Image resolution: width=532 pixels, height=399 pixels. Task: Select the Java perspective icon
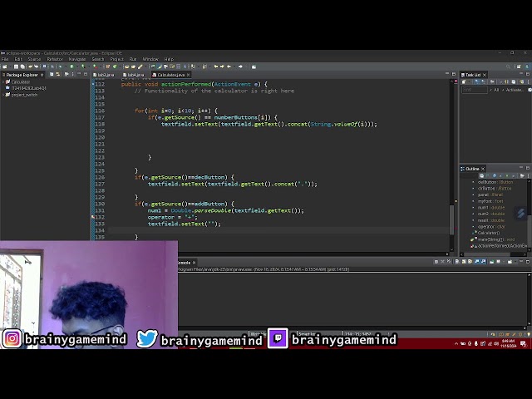[x=527, y=66]
